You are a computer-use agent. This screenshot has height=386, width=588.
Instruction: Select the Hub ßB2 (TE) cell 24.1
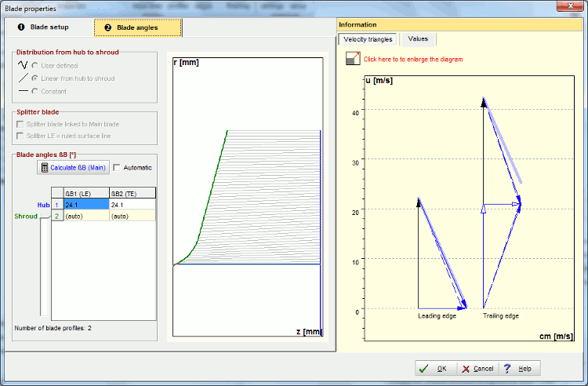(x=132, y=205)
